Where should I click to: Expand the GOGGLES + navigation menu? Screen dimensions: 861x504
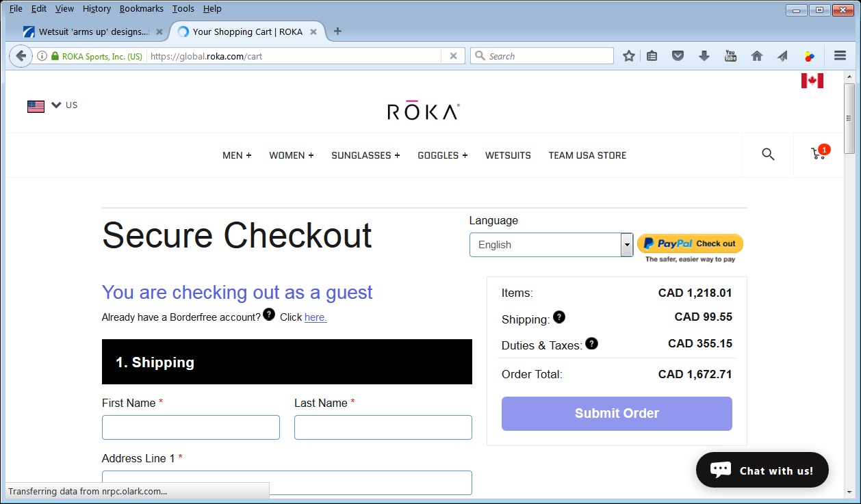pos(443,155)
